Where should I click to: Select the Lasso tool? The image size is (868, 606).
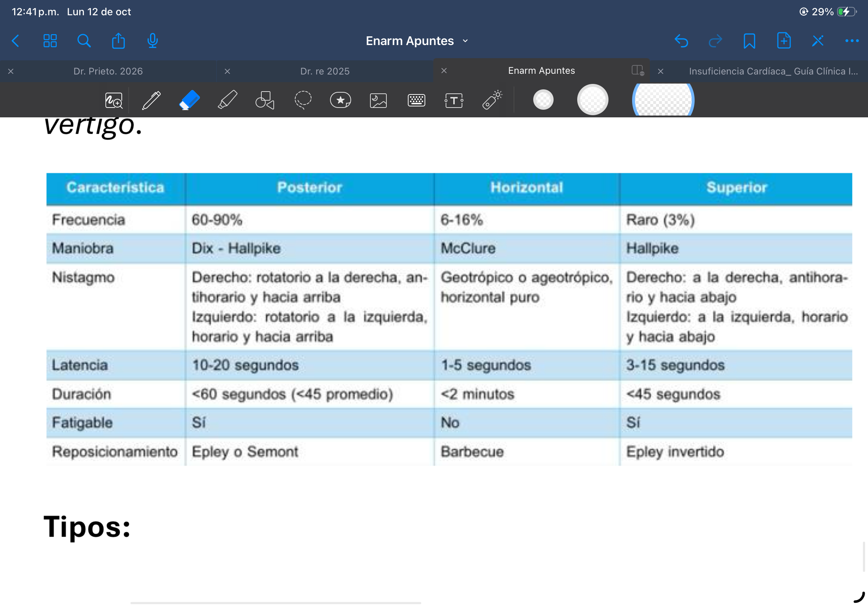(x=303, y=100)
